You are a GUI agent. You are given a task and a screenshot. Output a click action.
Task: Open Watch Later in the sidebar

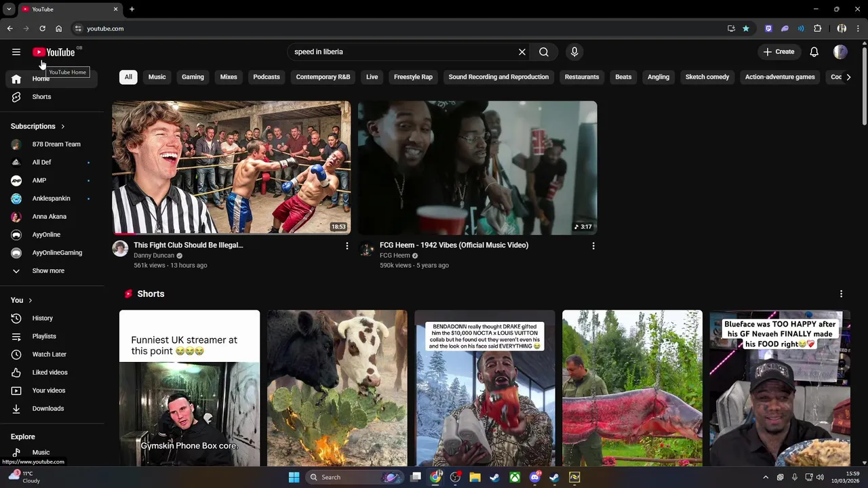click(52, 354)
